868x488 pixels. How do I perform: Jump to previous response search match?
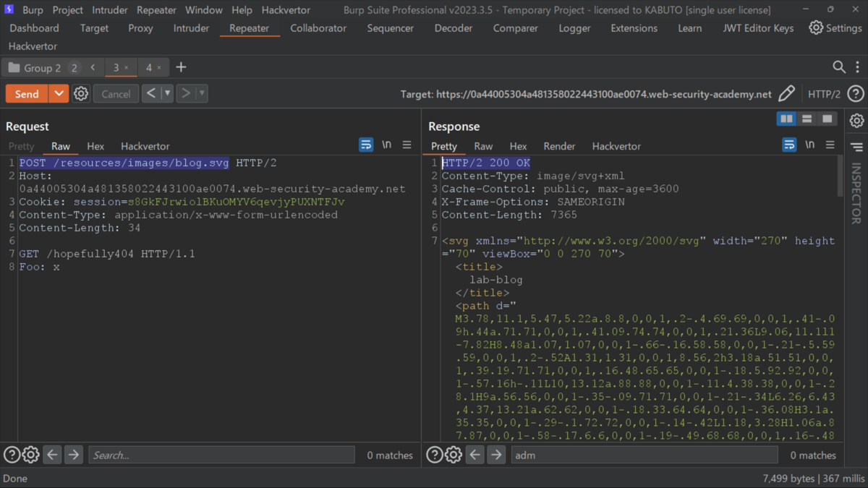pos(475,455)
